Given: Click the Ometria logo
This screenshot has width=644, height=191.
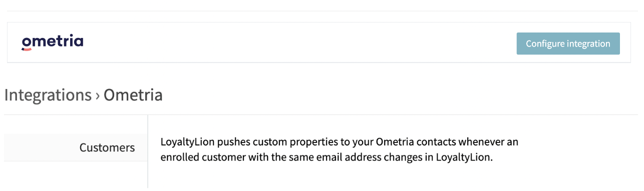Looking at the screenshot, I should (x=52, y=42).
